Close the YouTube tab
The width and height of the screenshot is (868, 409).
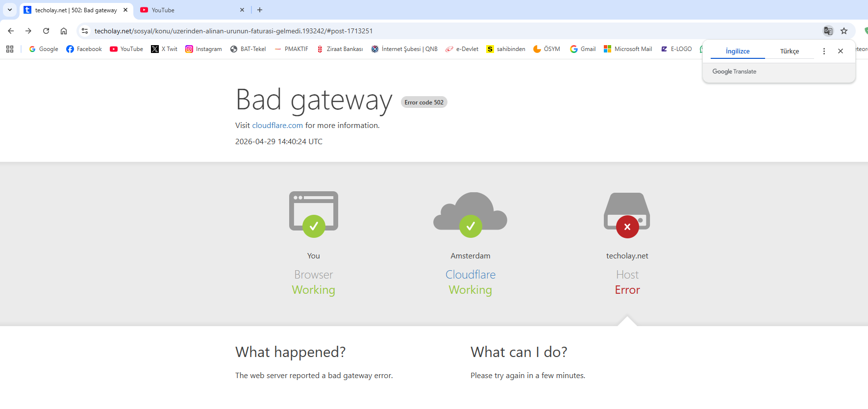[242, 10]
